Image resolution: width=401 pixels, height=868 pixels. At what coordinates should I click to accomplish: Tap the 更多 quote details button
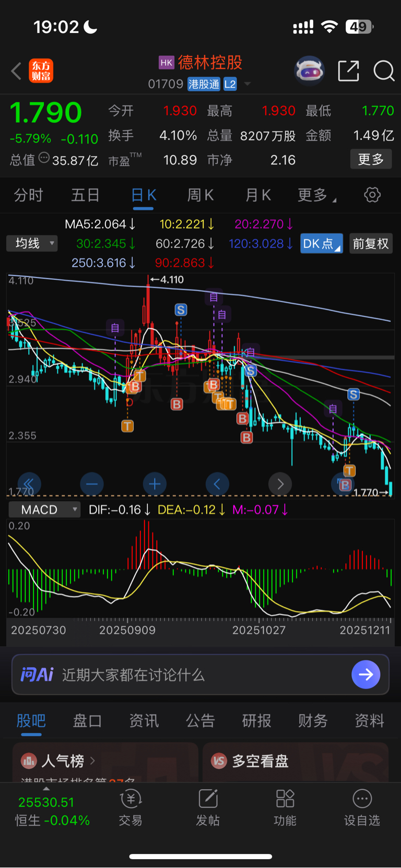point(371,159)
